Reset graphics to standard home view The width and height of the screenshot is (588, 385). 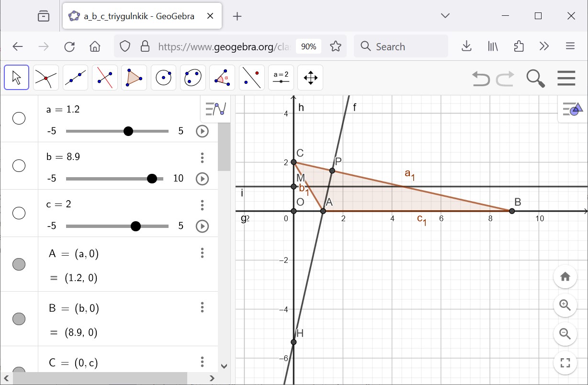tap(565, 277)
